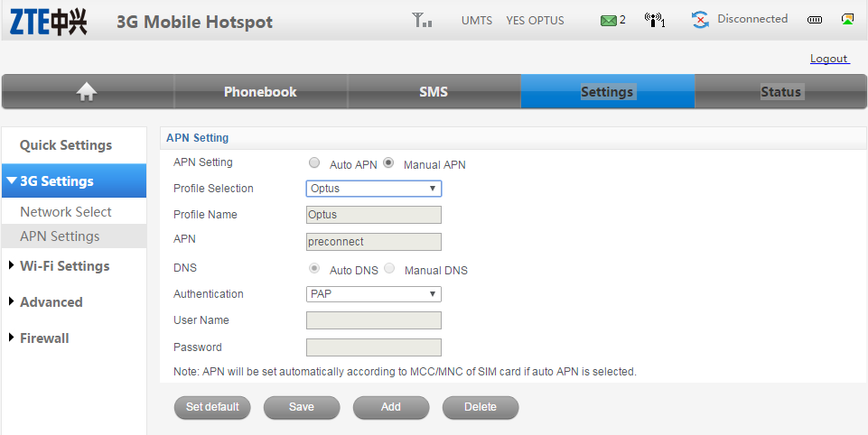The height and width of the screenshot is (435, 868).
Task: Switch to the Phonebook tab
Action: (260, 92)
